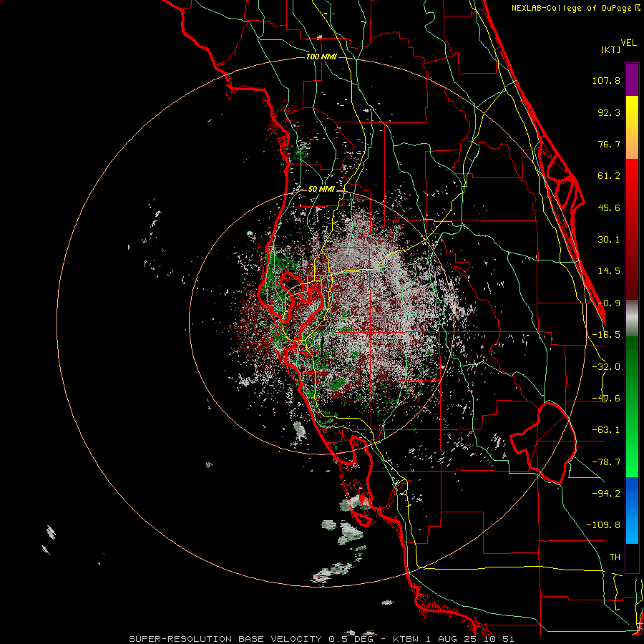Viewport: 644px width, 644px height.
Task: Click the -109.8 velocity scale value
Action: [603, 525]
